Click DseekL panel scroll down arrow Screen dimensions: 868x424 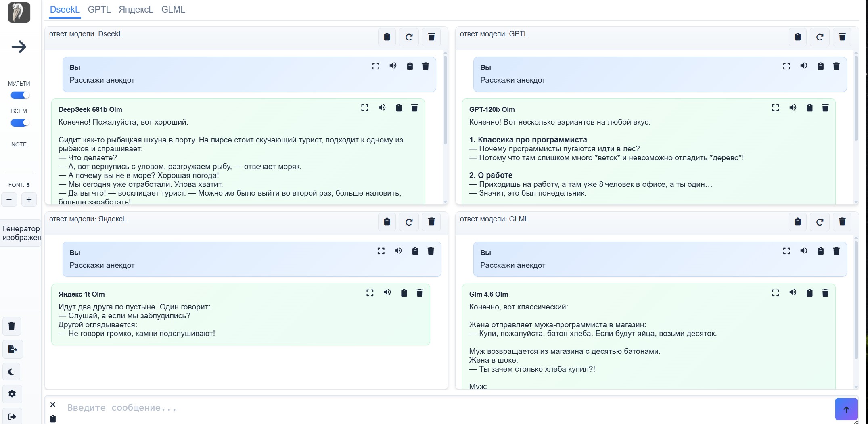(x=445, y=201)
